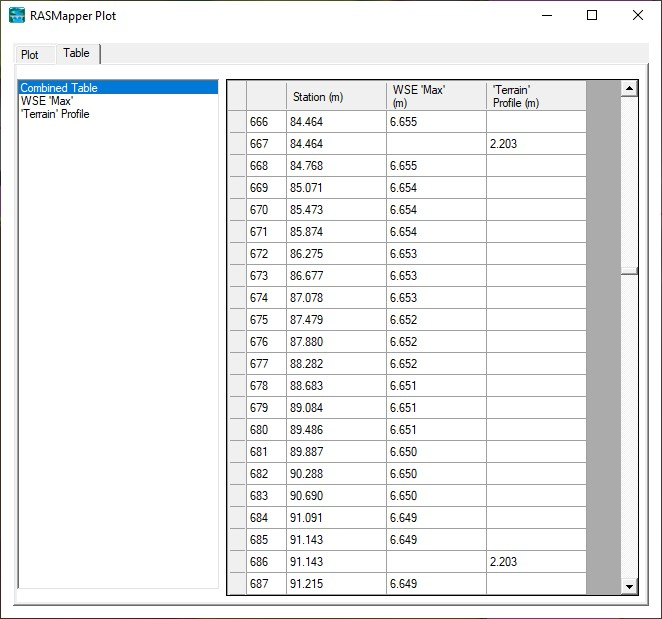Click station cell 90.288

click(x=336, y=474)
